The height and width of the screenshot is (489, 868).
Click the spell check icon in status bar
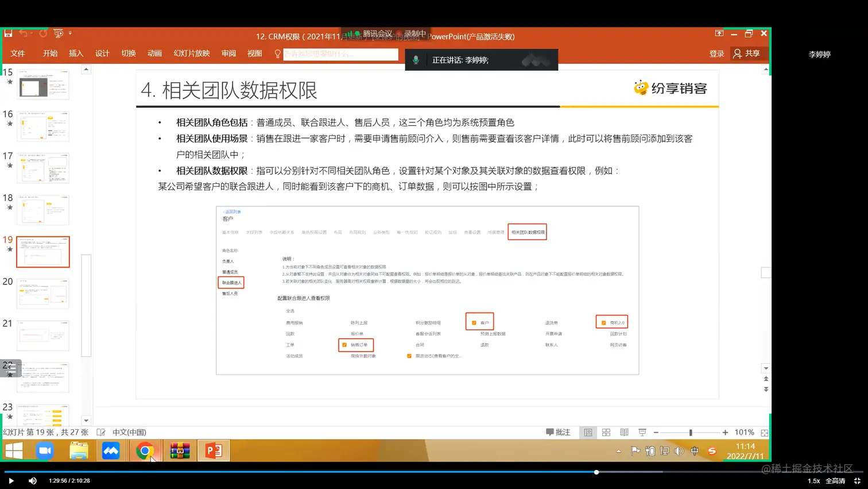point(101,432)
